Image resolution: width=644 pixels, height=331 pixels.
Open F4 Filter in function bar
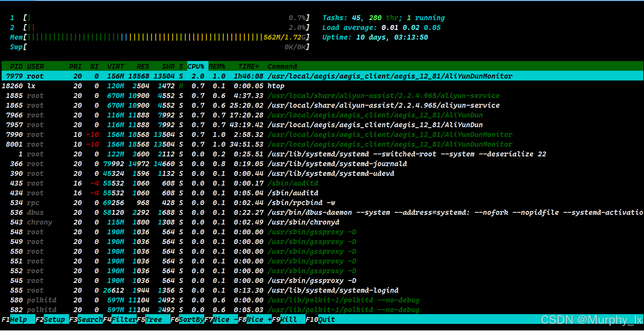[x=120, y=319]
